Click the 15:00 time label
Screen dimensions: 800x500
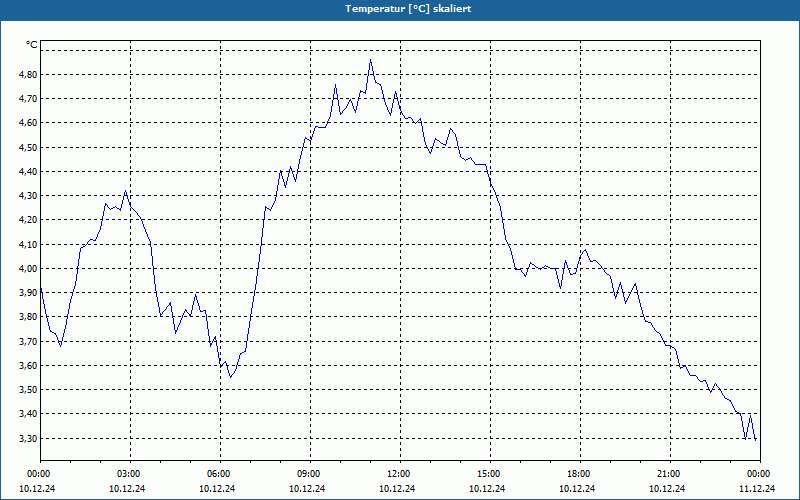pos(490,474)
